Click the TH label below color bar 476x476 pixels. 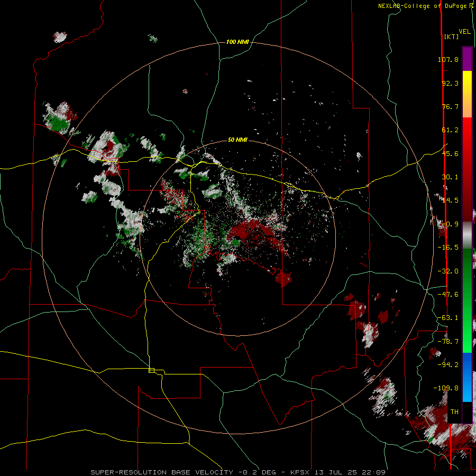point(454,412)
